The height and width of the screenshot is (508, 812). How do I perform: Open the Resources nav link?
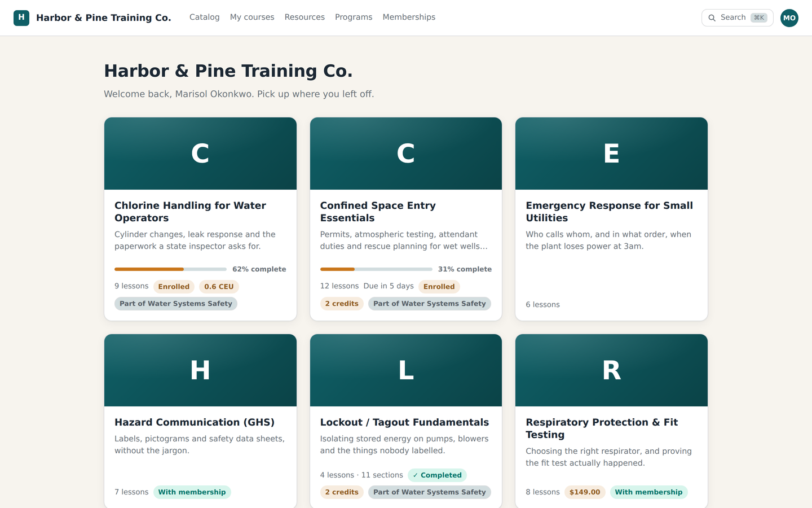[x=304, y=17]
